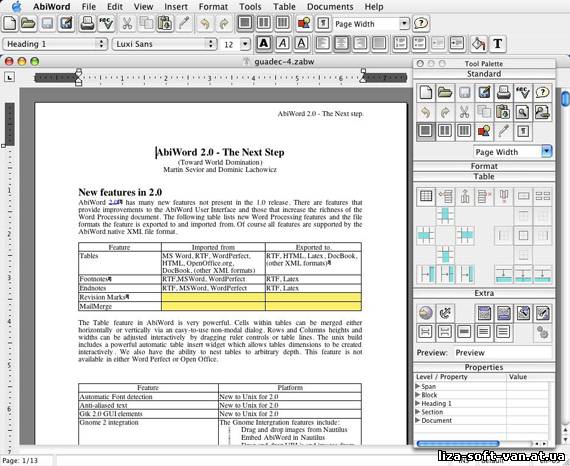
Task: Run spell check from main toolbar
Action: (107, 24)
